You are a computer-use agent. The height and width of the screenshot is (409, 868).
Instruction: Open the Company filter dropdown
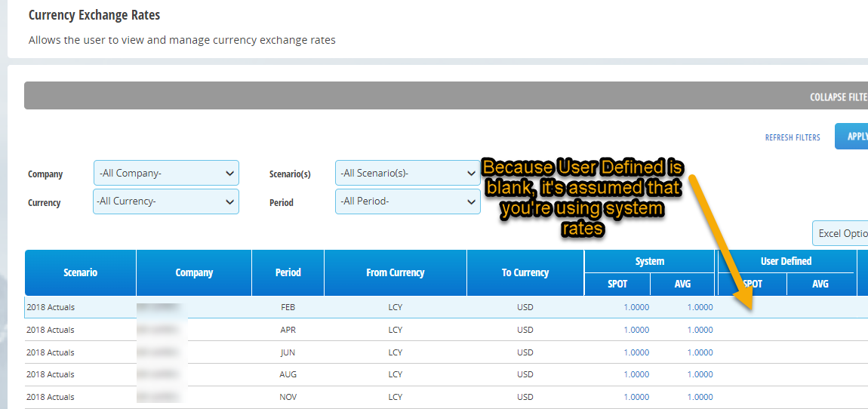coord(167,174)
